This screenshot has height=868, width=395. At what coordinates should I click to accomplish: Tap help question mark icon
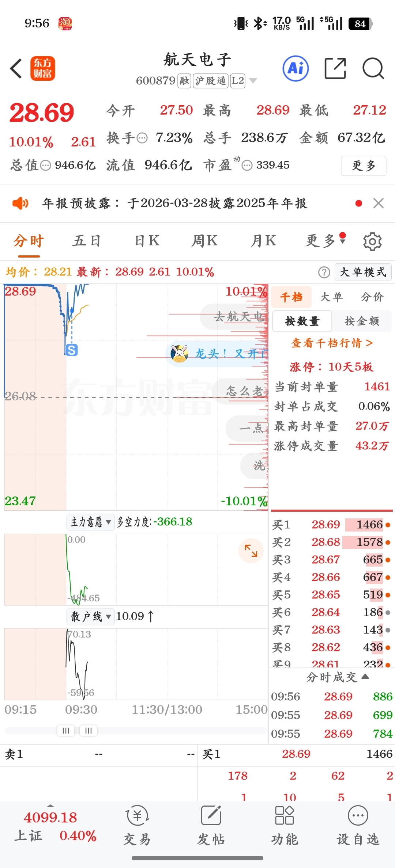[324, 272]
